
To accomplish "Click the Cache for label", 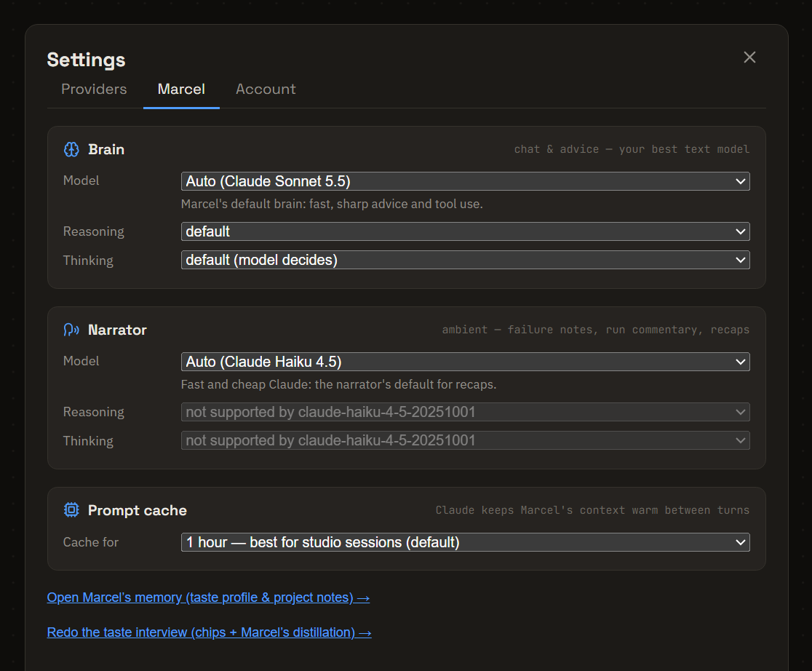I will point(91,542).
